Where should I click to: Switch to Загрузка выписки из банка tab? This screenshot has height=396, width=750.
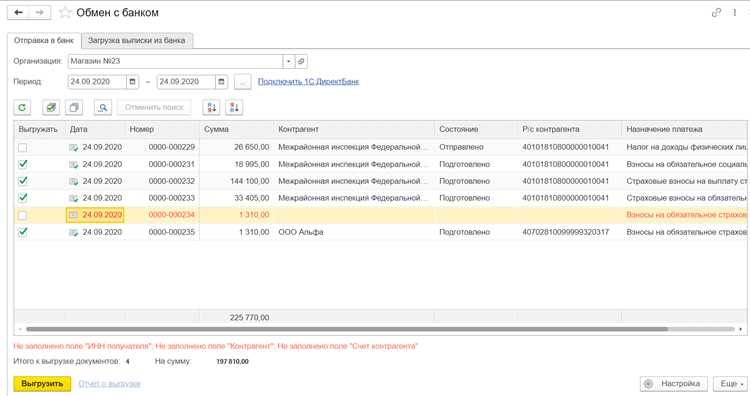click(x=137, y=41)
